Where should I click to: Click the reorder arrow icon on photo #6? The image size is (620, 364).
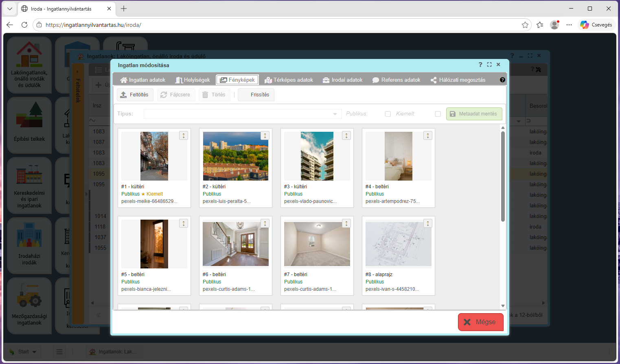tap(265, 223)
